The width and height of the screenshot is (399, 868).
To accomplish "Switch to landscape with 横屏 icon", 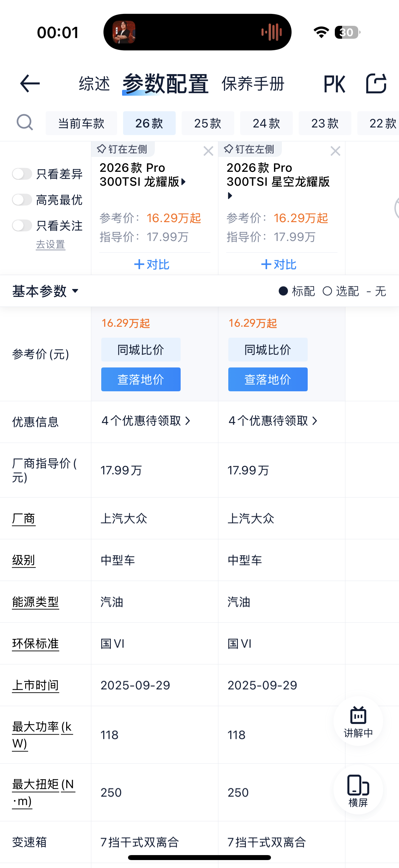I will 358,790.
